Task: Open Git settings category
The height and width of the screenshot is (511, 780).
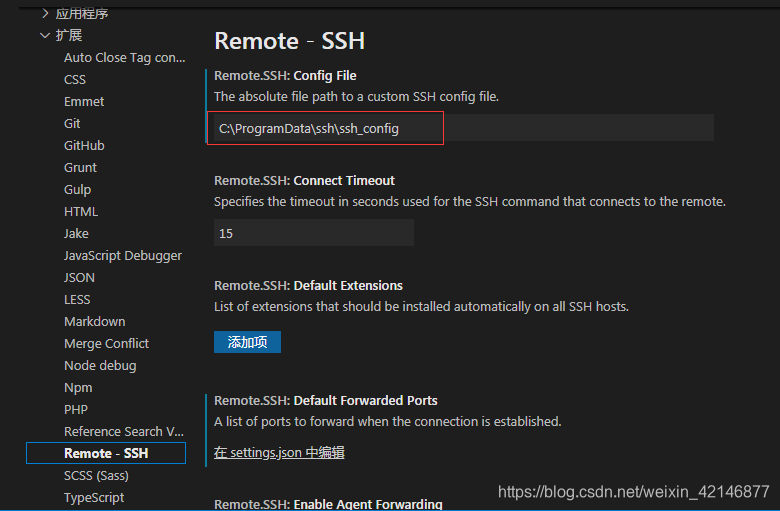Action: point(72,123)
